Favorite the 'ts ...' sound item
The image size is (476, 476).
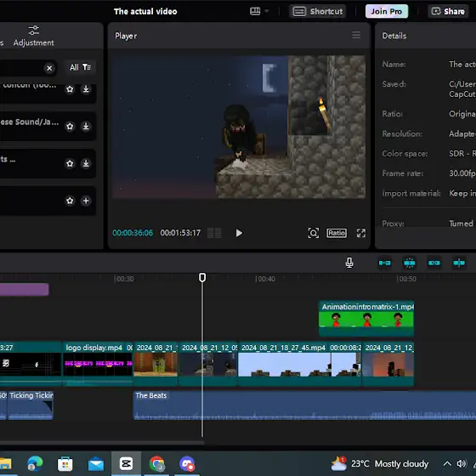point(70,163)
